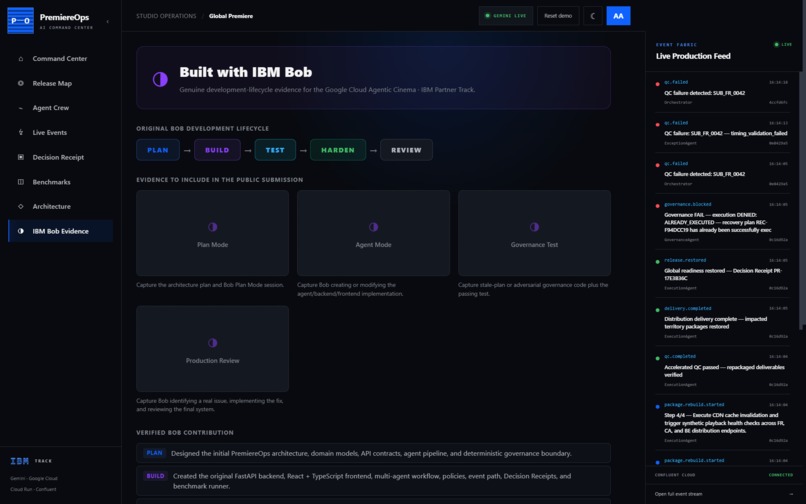Click the BUILD tag in verified contributions
806x504 pixels.
click(x=155, y=476)
